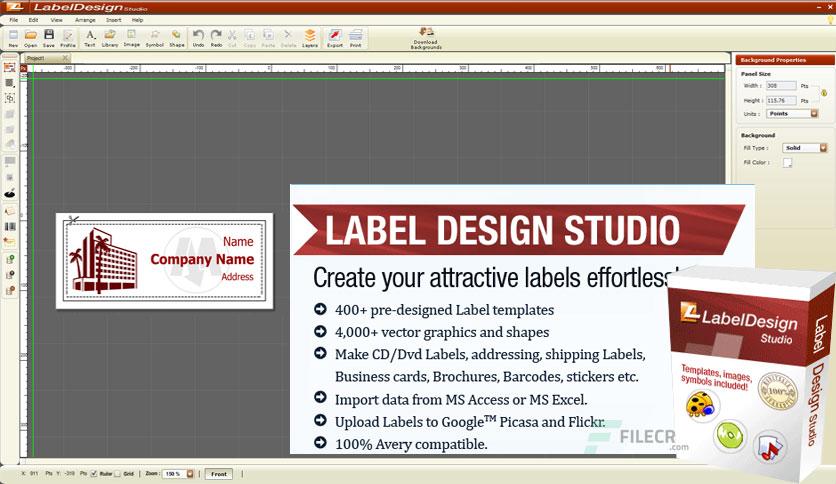836x484 pixels.
Task: Export the label design
Action: tap(335, 38)
